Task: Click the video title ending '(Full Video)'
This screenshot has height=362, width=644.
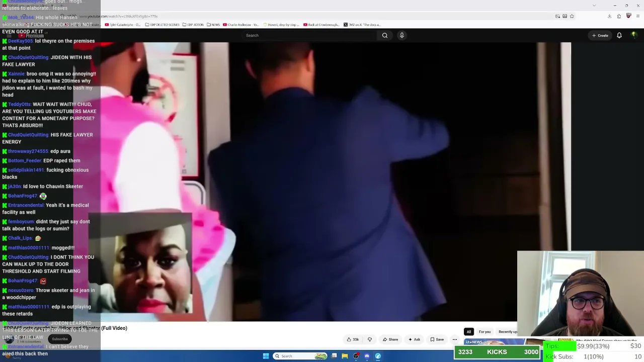Action: pos(65,328)
